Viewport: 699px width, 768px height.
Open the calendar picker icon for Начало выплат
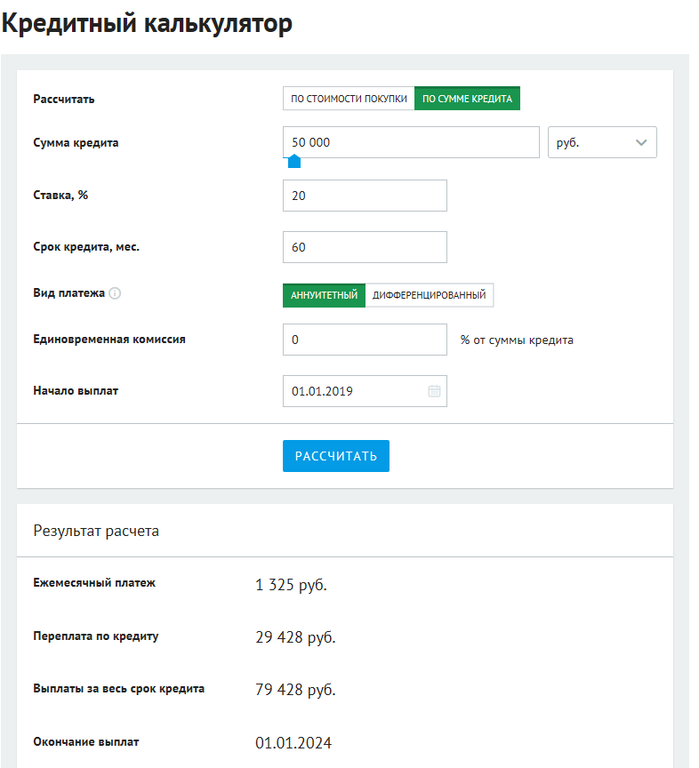click(434, 391)
